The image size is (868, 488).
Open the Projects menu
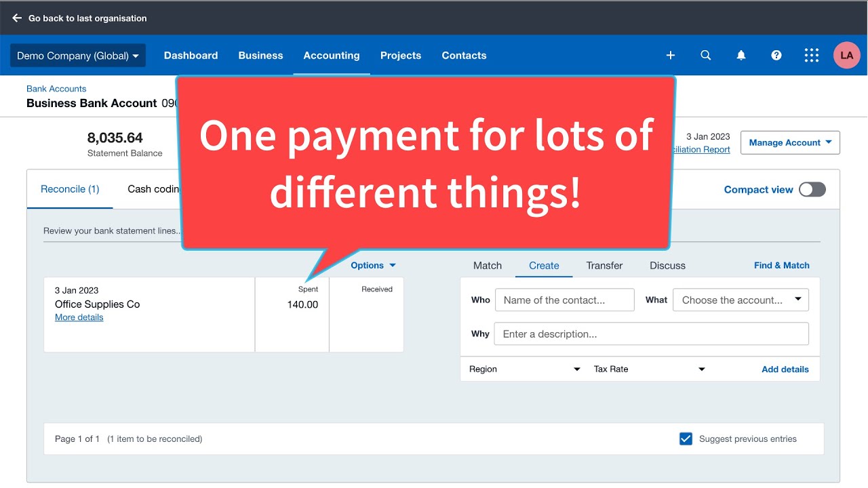401,56
